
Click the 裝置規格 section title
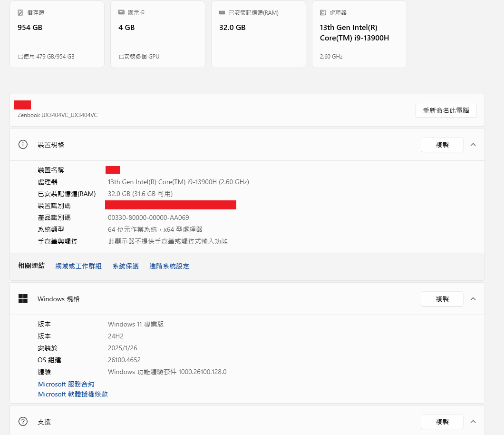tap(51, 145)
